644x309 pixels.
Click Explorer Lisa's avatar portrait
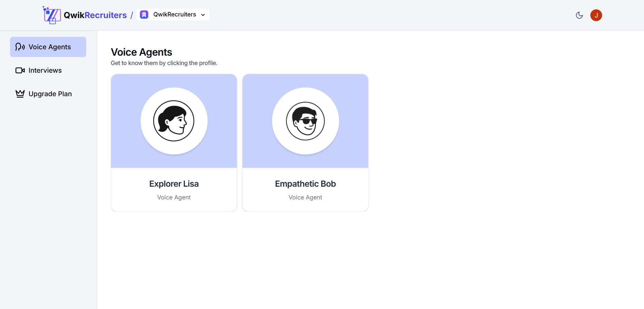(x=174, y=121)
